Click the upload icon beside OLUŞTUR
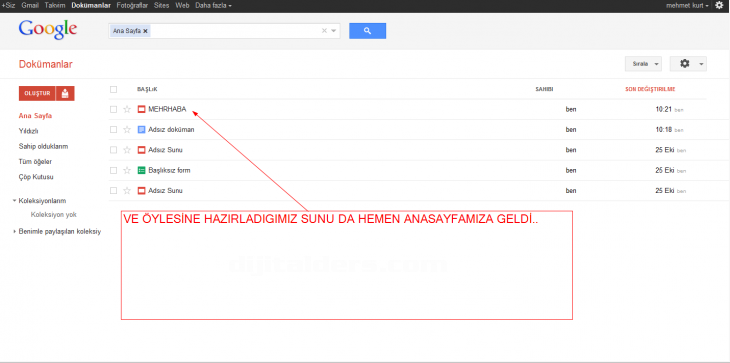The height and width of the screenshot is (363, 730). point(65,93)
